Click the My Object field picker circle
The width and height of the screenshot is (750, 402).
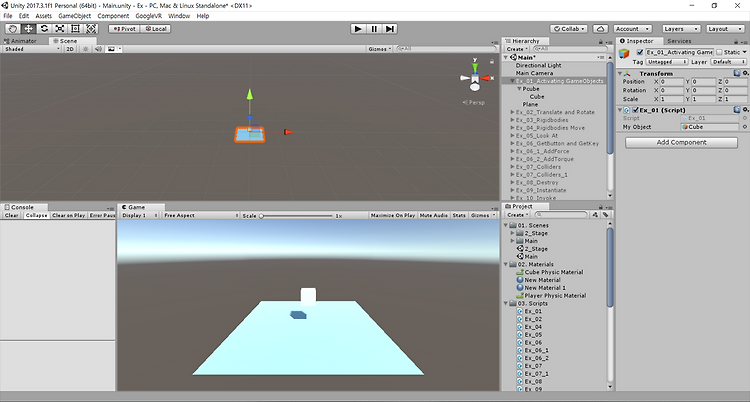pyautogui.click(x=744, y=127)
